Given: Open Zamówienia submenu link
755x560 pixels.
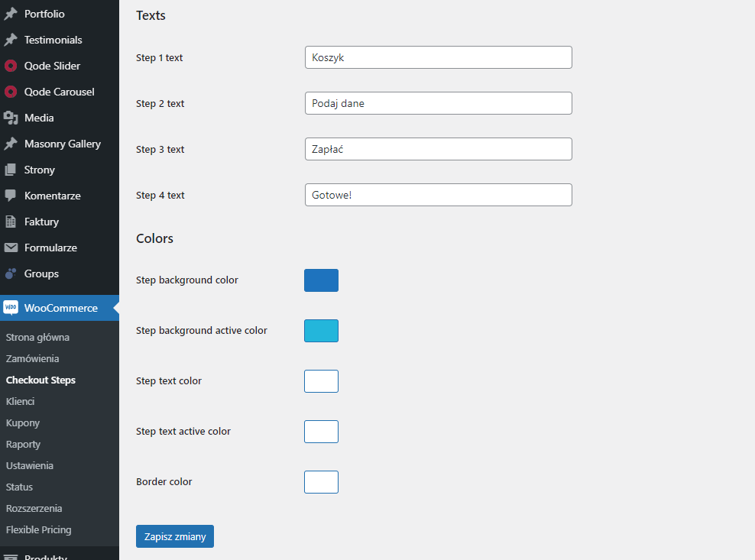Looking at the screenshot, I should click(x=32, y=359).
